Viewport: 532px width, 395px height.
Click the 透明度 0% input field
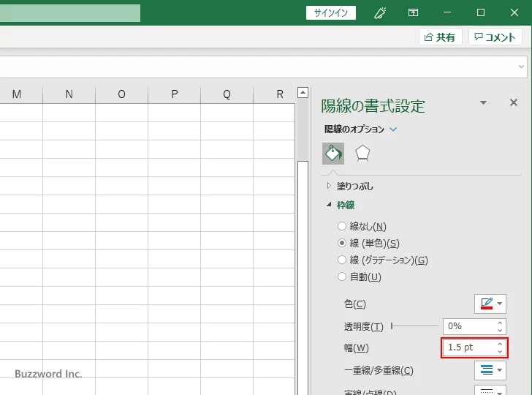[x=469, y=326]
